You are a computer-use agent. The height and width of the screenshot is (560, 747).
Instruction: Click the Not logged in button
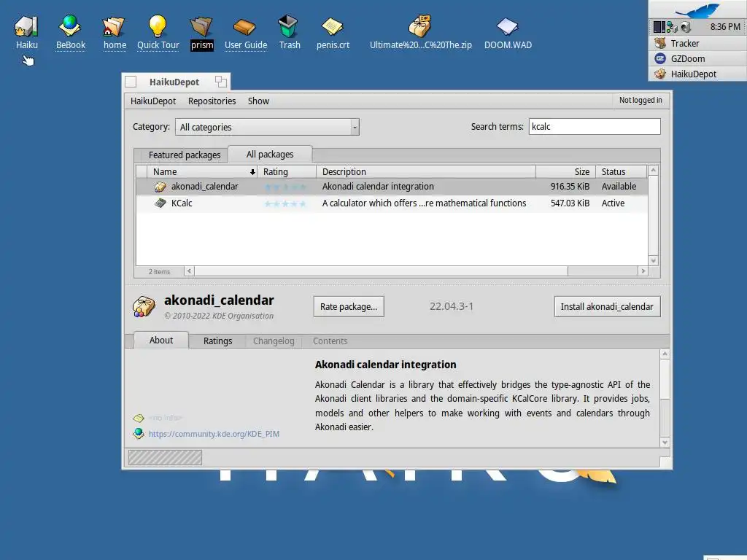coord(640,100)
